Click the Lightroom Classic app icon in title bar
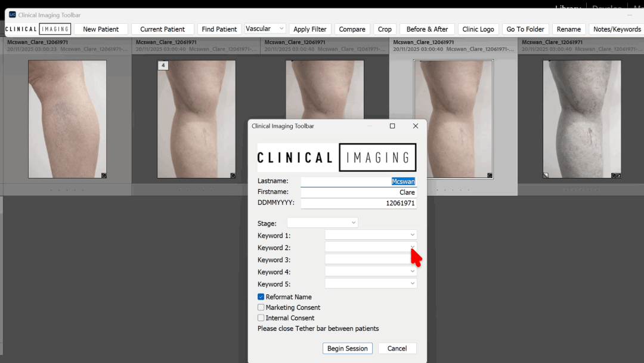The height and width of the screenshot is (363, 644). pos(13,15)
